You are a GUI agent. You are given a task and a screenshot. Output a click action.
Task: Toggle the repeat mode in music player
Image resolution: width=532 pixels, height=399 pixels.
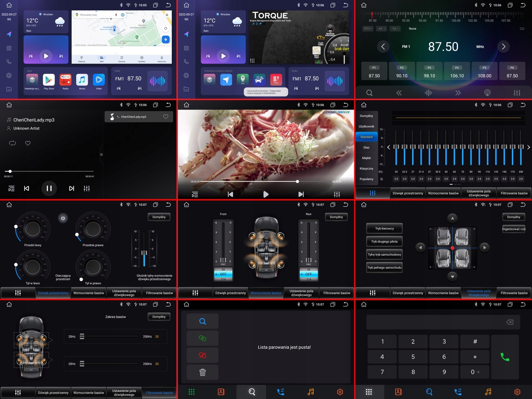tap(13, 143)
